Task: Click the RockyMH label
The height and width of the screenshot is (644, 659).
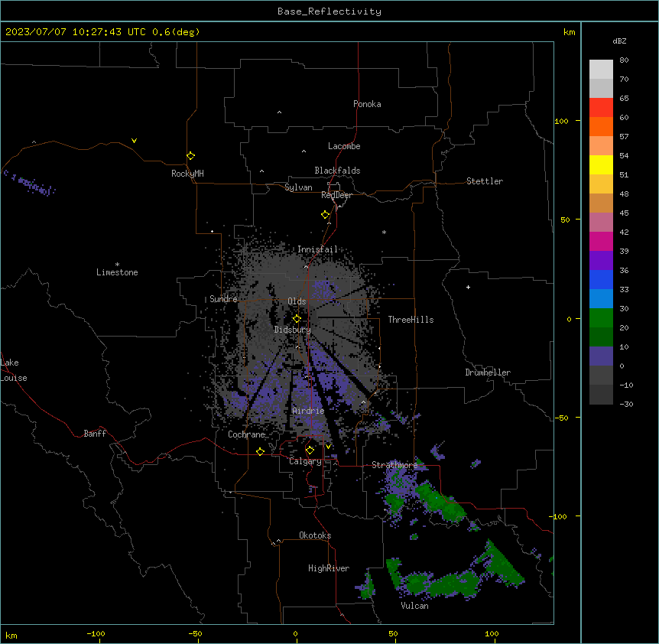Action: coord(187,174)
